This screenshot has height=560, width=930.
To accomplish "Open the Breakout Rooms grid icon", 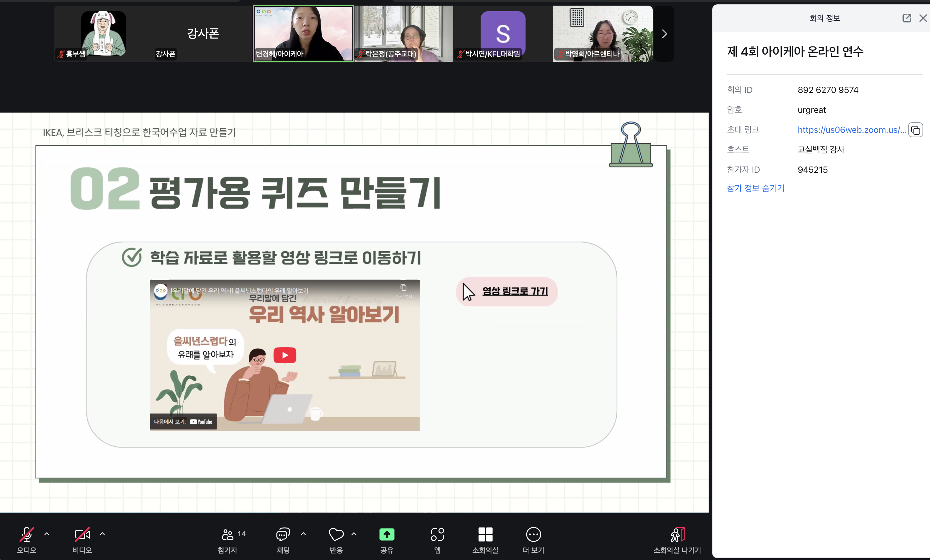I will coord(485,534).
